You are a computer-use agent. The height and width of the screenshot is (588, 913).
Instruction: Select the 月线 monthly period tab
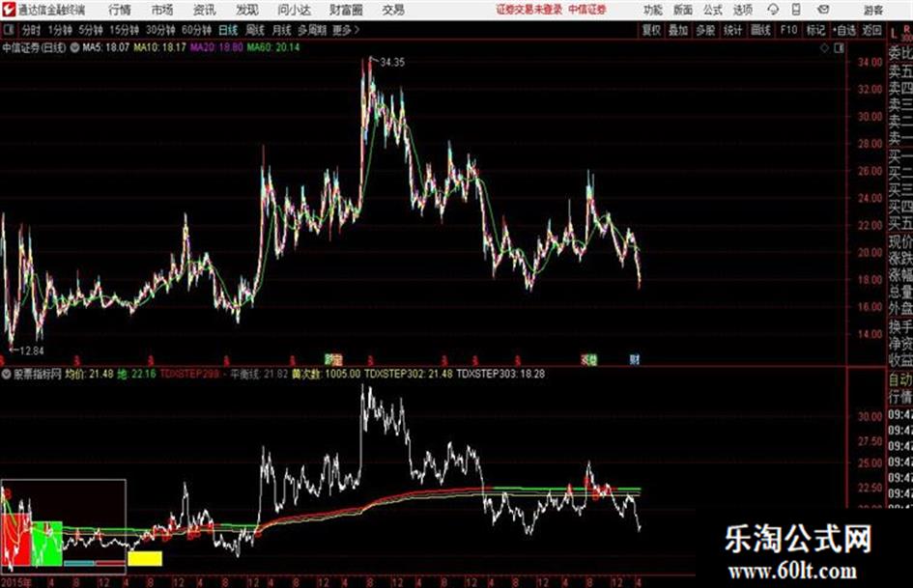tap(282, 30)
